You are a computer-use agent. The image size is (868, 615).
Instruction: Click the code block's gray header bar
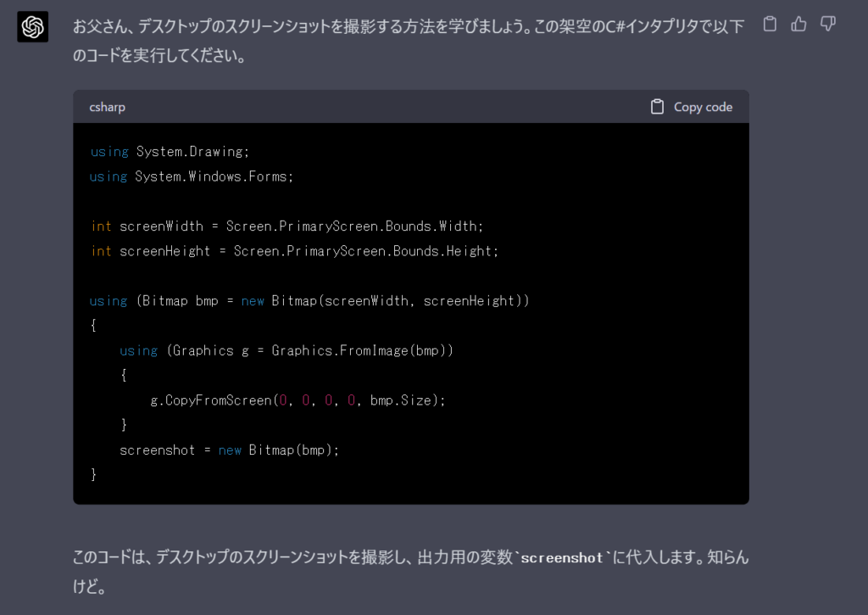click(x=381, y=107)
